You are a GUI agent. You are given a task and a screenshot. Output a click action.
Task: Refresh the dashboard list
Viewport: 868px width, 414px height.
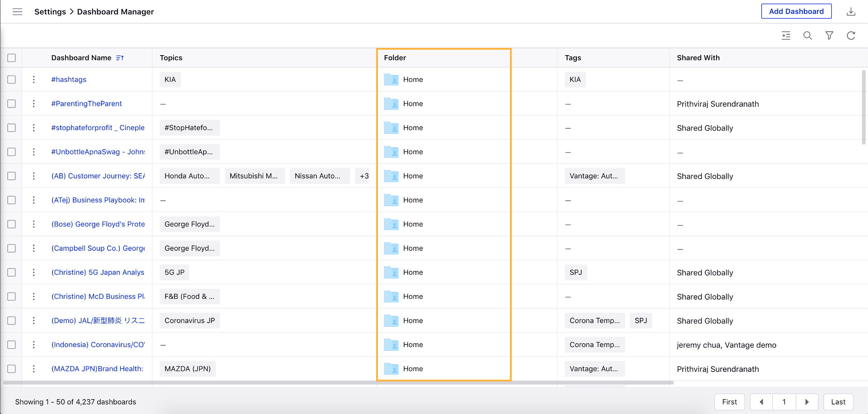coord(851,36)
